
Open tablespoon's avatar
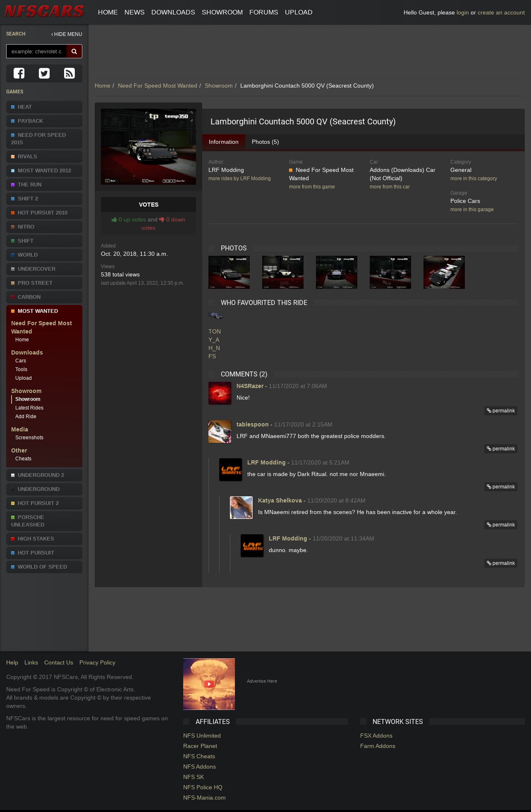click(x=220, y=431)
